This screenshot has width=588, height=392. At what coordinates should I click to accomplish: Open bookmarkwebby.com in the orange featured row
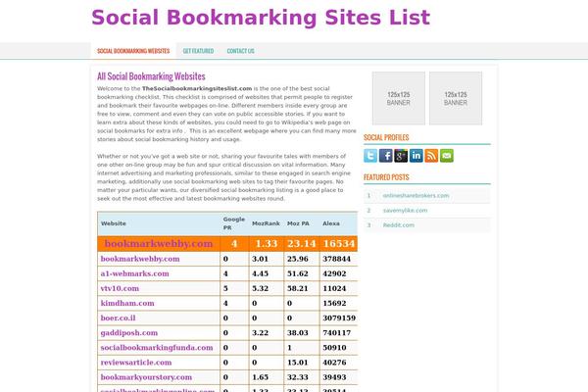coord(159,244)
